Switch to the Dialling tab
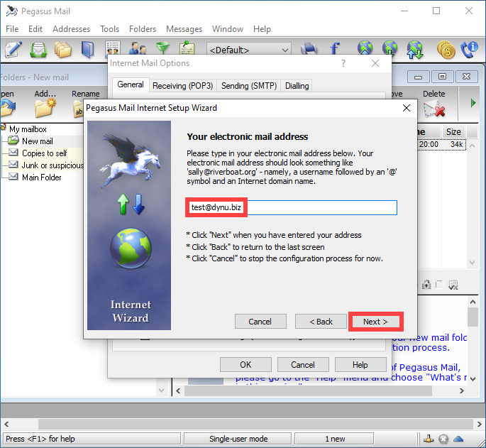This screenshot has height=448, width=486. pyautogui.click(x=297, y=86)
